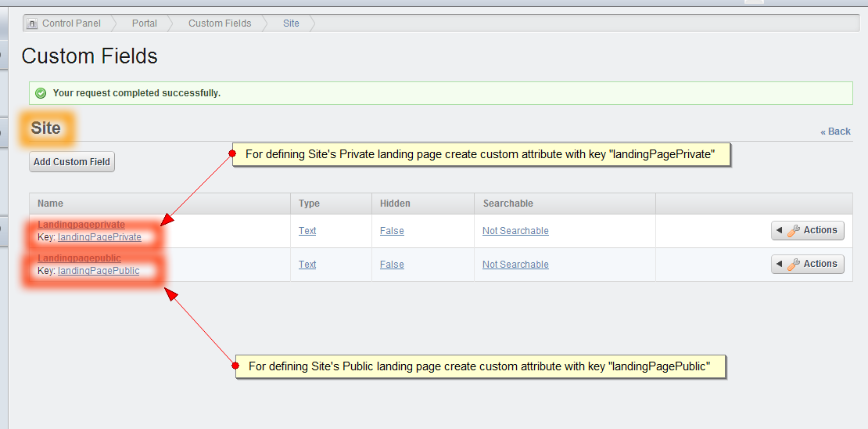Click the landingPagePrivate key link
Screen dimensions: 868x429
click(99, 236)
